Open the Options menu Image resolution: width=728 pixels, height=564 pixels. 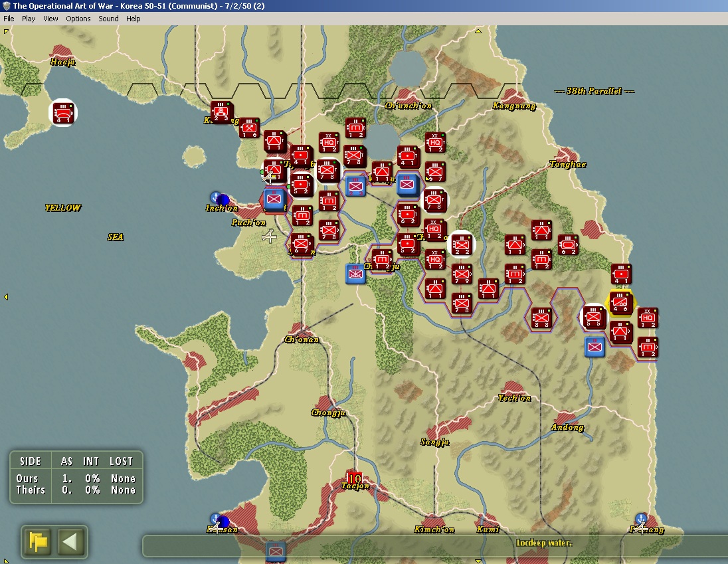coord(78,19)
